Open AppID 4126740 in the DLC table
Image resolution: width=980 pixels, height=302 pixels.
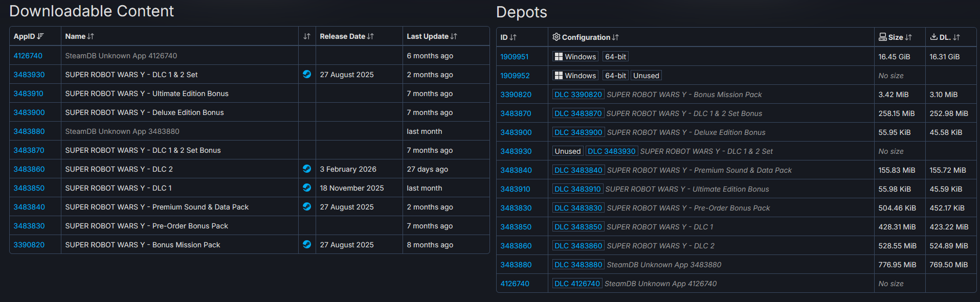click(x=28, y=56)
